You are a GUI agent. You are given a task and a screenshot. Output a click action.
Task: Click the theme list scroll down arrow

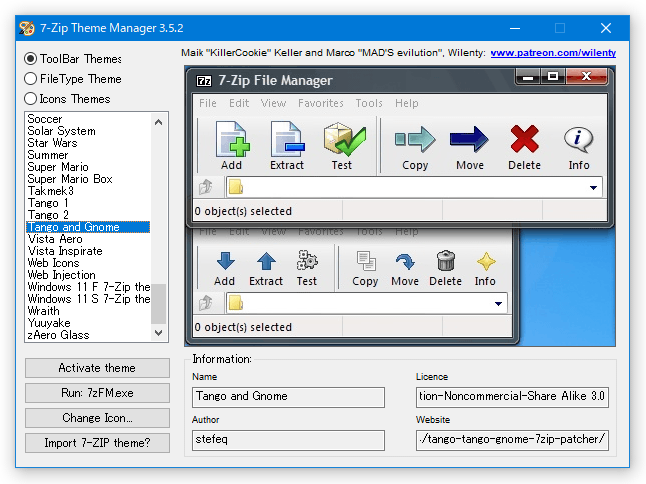point(159,332)
